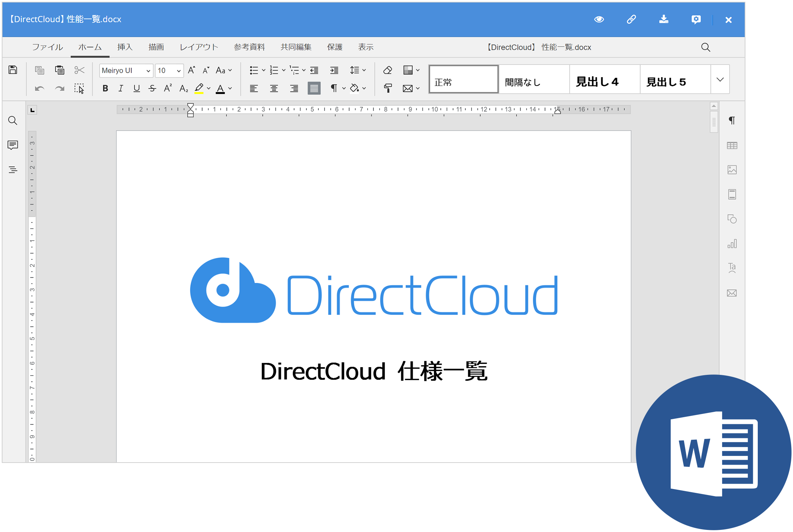
Task: Apply the 間隔なし style
Action: click(534, 79)
